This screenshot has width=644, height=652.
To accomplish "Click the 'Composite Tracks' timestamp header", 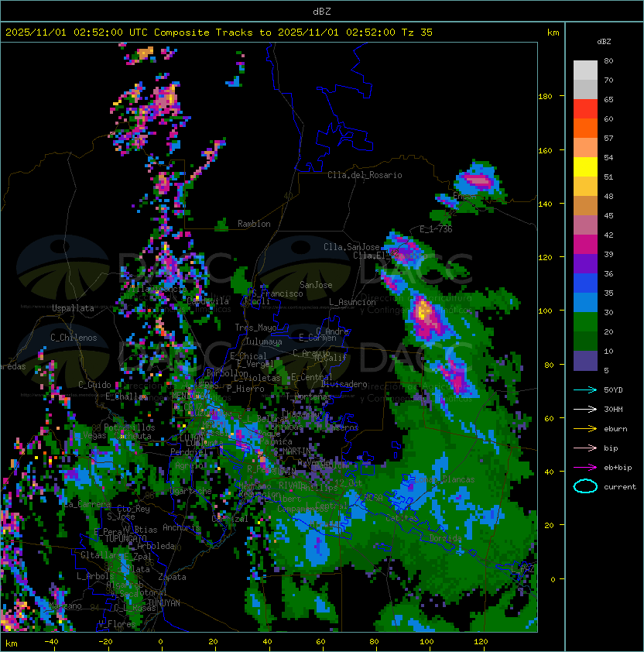I will tap(219, 33).
